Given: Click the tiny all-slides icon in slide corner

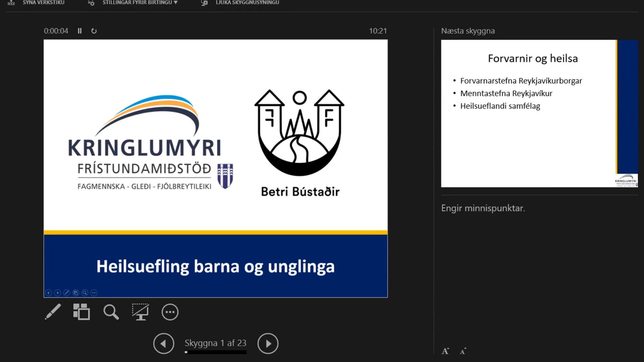Looking at the screenshot, I should 76,293.
